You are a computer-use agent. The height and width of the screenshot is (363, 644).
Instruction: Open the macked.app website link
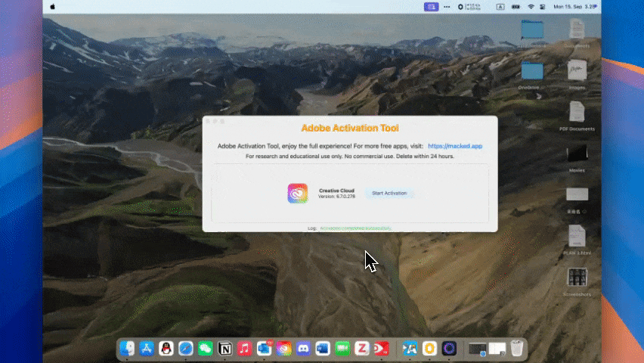(455, 146)
